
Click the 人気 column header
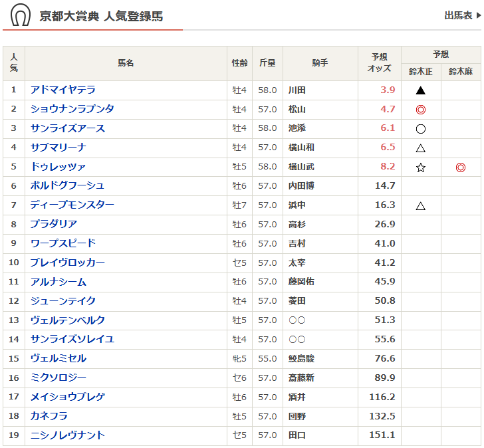13,63
